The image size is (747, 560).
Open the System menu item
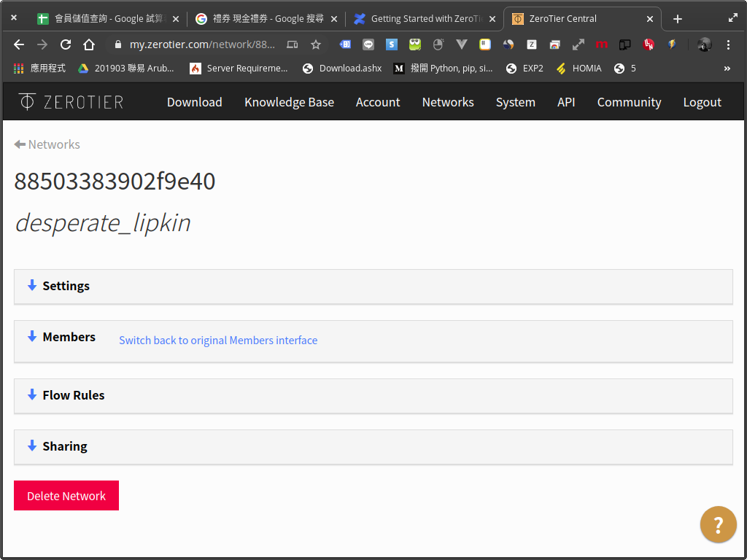coord(516,102)
